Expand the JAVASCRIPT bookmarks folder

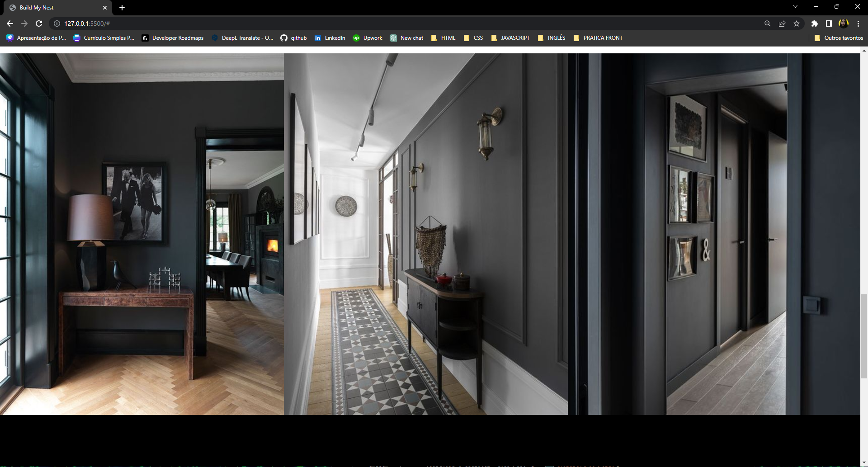tap(510, 38)
